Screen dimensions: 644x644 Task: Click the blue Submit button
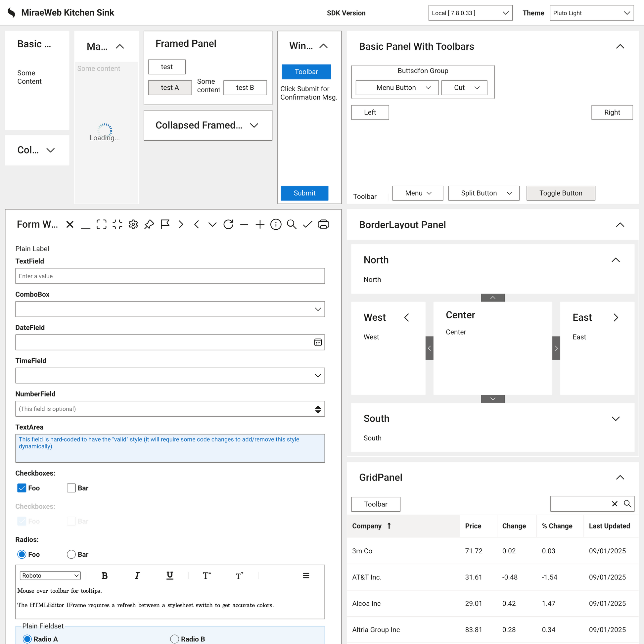(x=304, y=193)
